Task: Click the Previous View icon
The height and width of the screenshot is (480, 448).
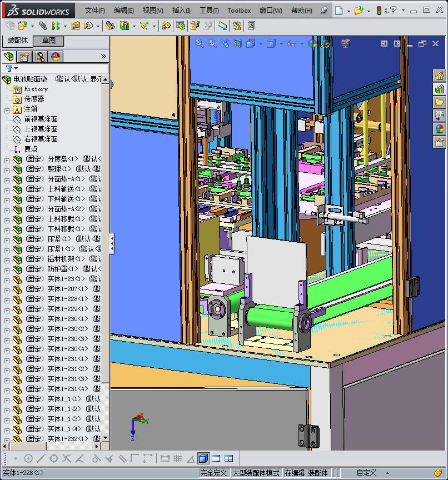Action: tap(225, 44)
